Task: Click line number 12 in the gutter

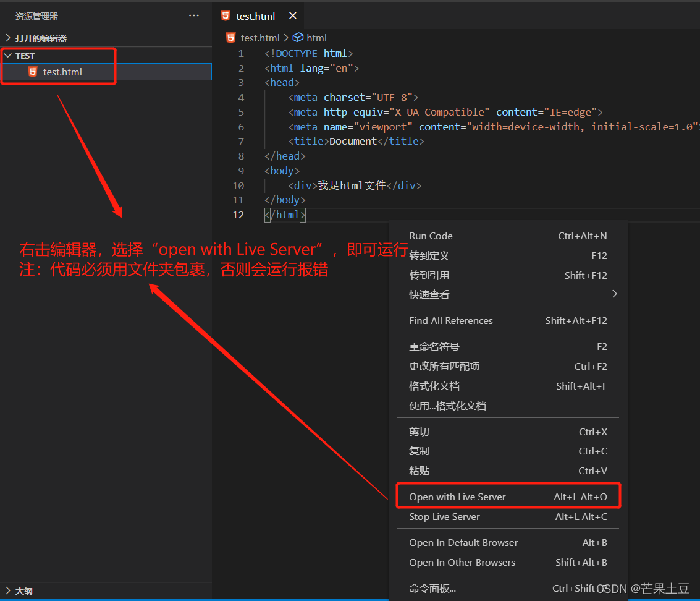Action: 238,215
